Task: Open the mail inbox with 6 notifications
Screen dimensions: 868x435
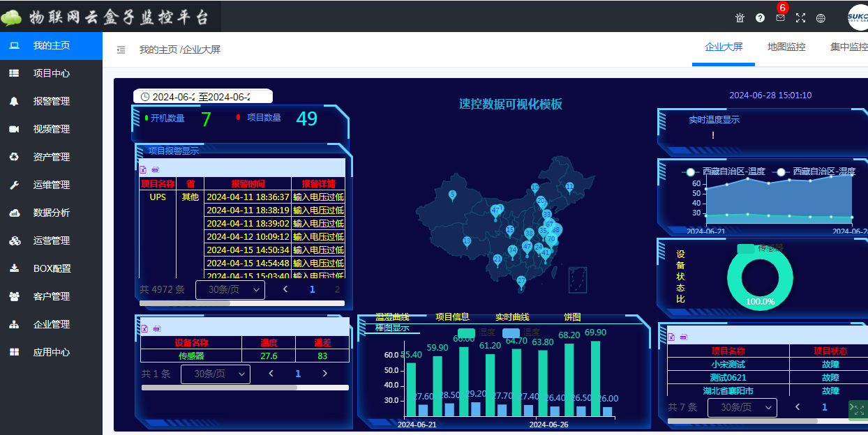Action: coord(780,17)
